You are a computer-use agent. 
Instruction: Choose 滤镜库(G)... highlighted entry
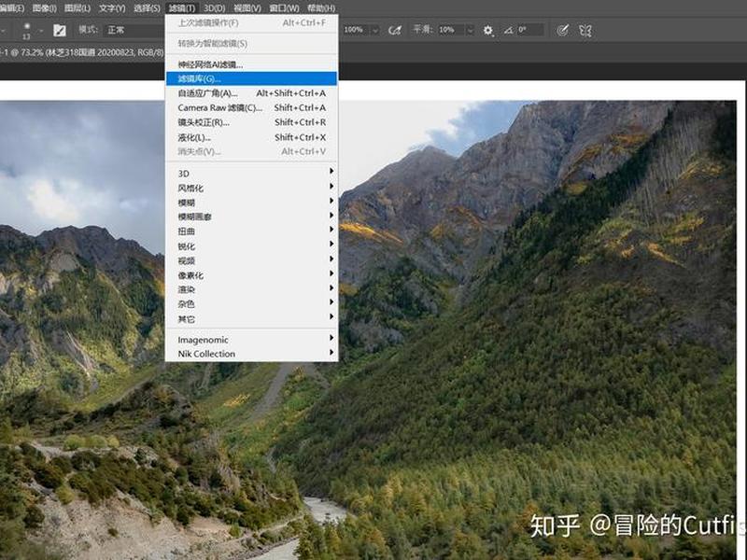[251, 78]
